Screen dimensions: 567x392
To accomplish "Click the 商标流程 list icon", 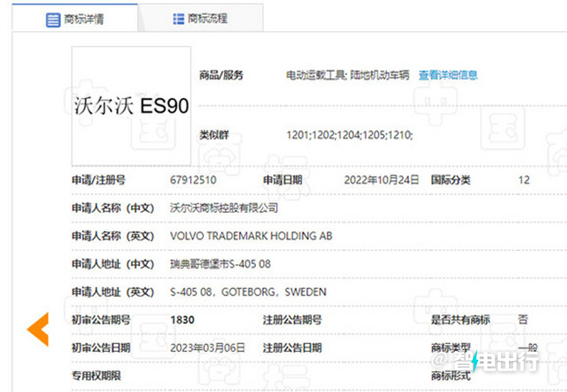I will [179, 19].
